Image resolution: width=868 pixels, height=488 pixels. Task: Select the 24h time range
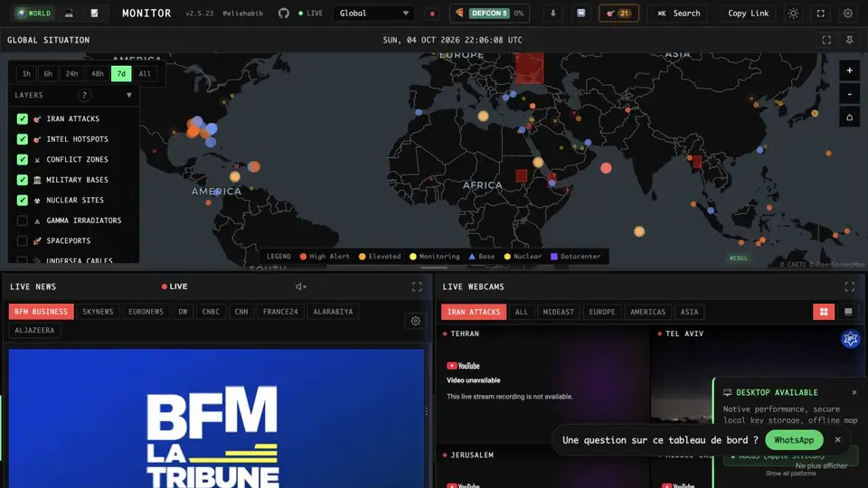pyautogui.click(x=72, y=73)
